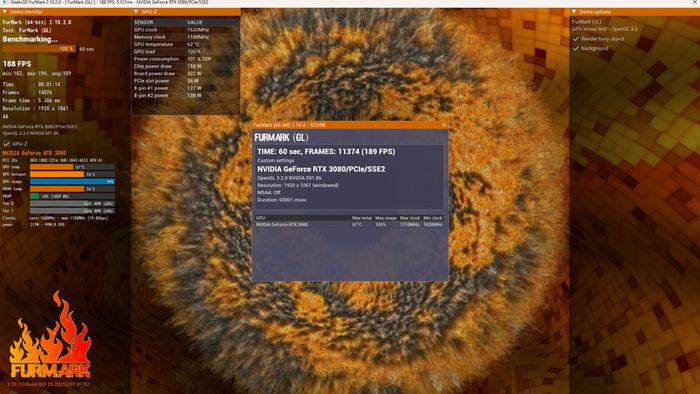Viewport: 700px width, 394px height.
Task: Click the Min clock column header
Action: 433,218
